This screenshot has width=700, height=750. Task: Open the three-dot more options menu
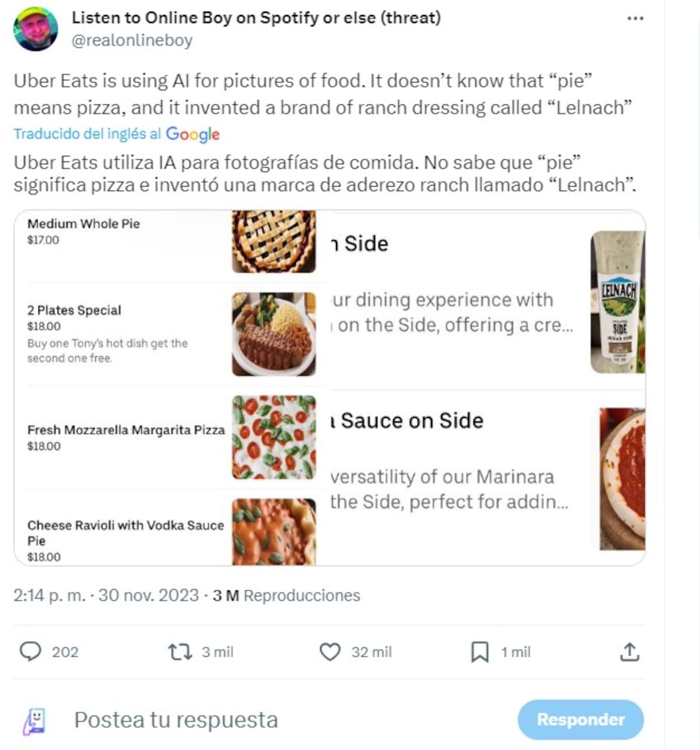point(635,19)
